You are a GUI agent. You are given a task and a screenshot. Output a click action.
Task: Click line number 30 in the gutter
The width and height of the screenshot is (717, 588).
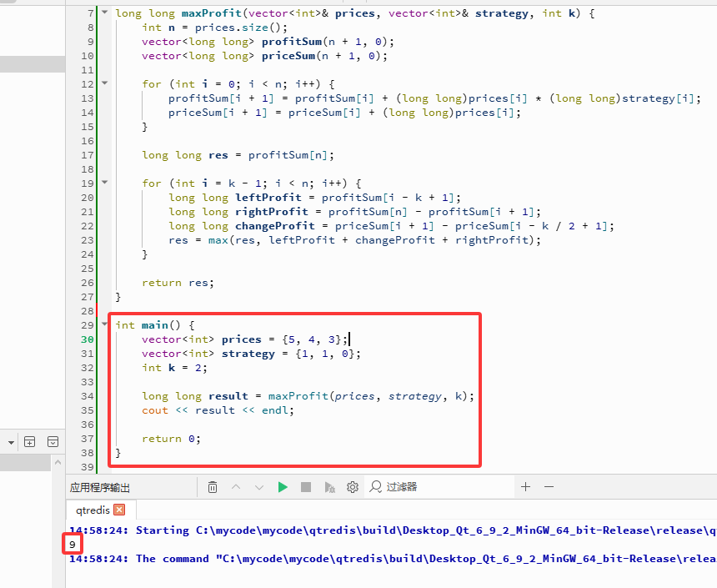[x=88, y=339]
